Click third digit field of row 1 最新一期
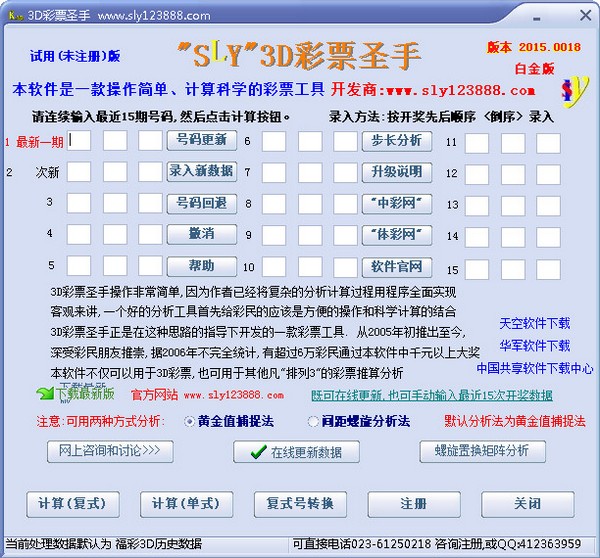The width and height of the screenshot is (600, 558). point(150,140)
